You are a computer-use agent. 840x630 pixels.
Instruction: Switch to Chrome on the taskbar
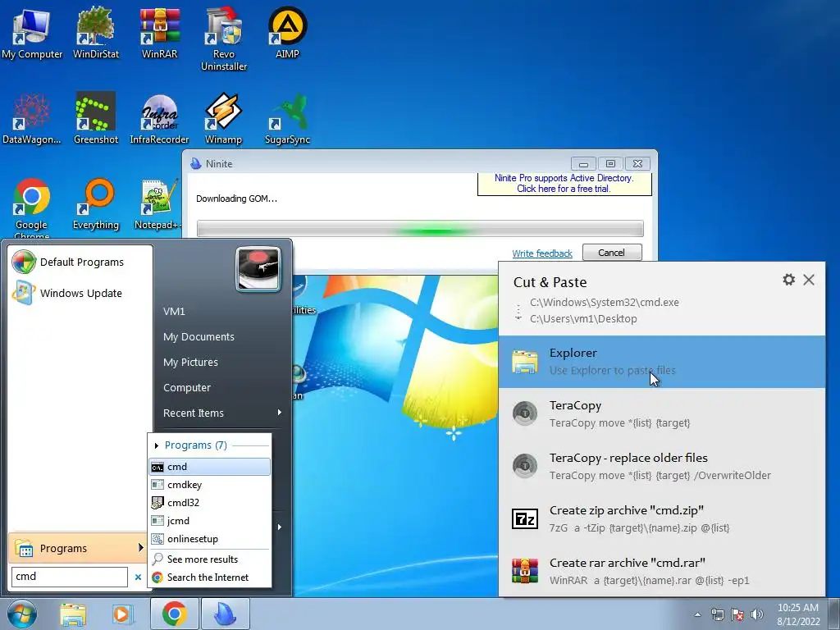point(174,614)
